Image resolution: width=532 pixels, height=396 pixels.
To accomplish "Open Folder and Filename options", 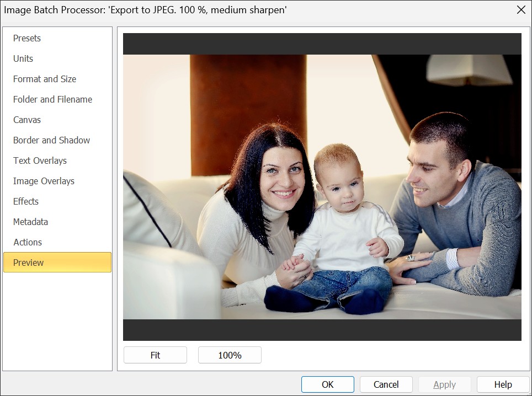I will click(x=57, y=99).
